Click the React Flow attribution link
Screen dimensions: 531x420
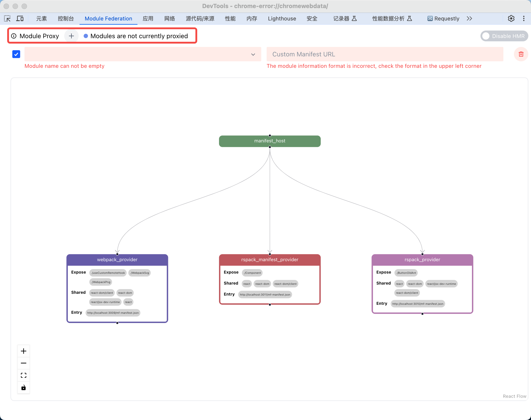click(514, 396)
